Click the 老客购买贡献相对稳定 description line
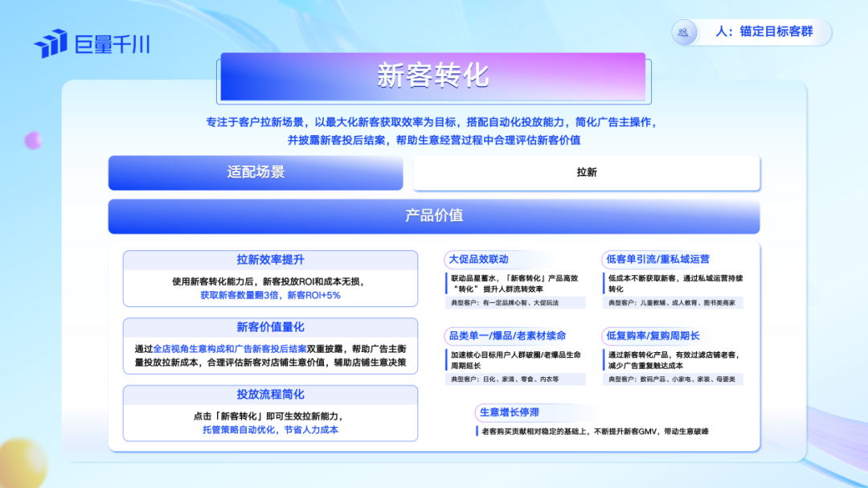Viewport: 868px width, 488px height. click(595, 432)
